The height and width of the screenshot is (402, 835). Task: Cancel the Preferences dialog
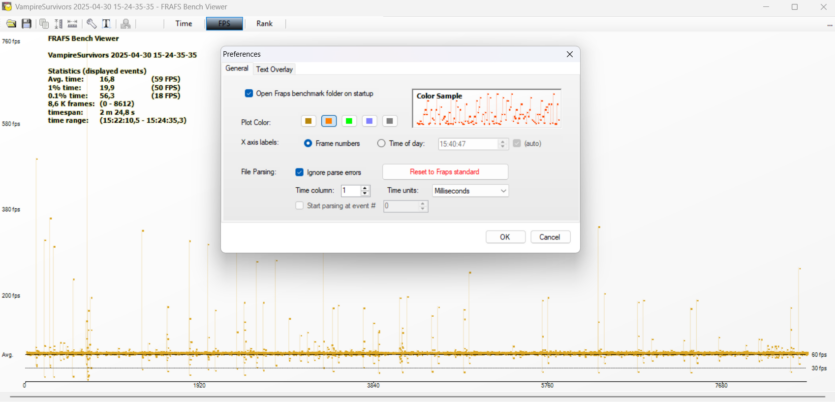pyautogui.click(x=550, y=237)
